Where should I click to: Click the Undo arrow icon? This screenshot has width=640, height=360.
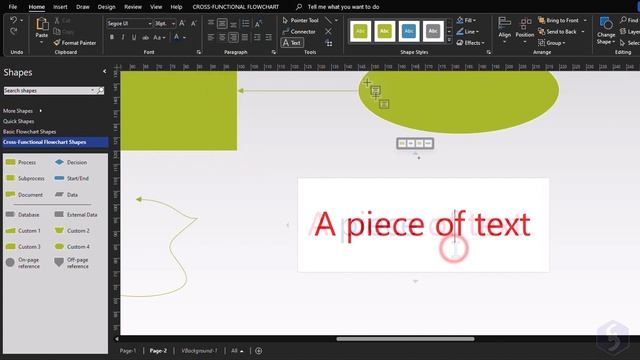point(13,20)
